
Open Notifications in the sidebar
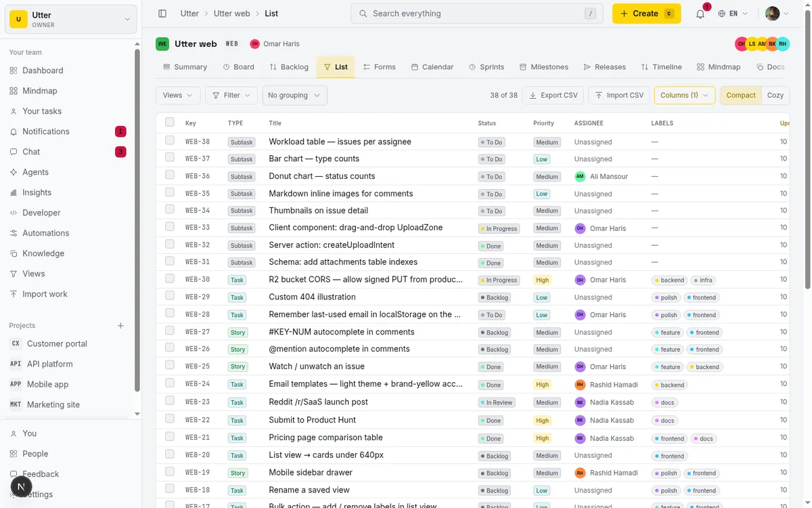point(70,131)
